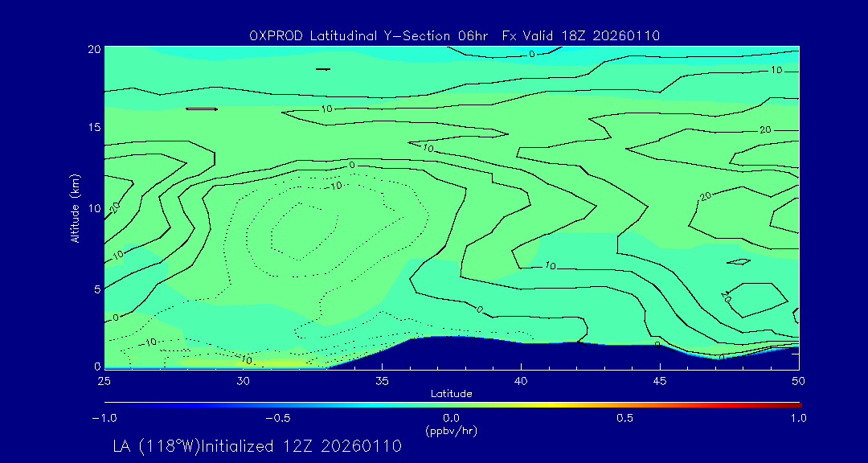868x463 pixels.
Task: Click the red end of the colorbar
Action: coord(796,404)
